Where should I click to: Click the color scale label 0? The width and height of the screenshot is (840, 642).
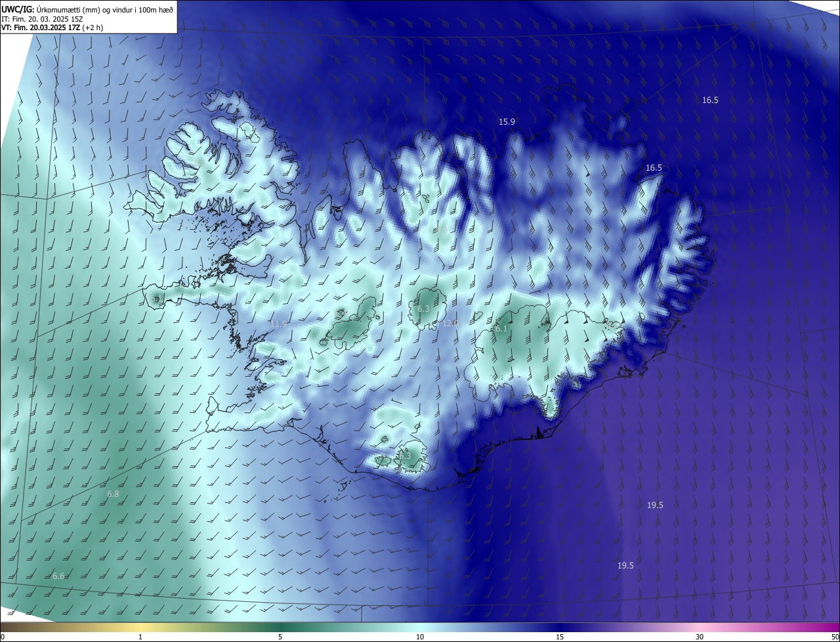tap(3, 637)
